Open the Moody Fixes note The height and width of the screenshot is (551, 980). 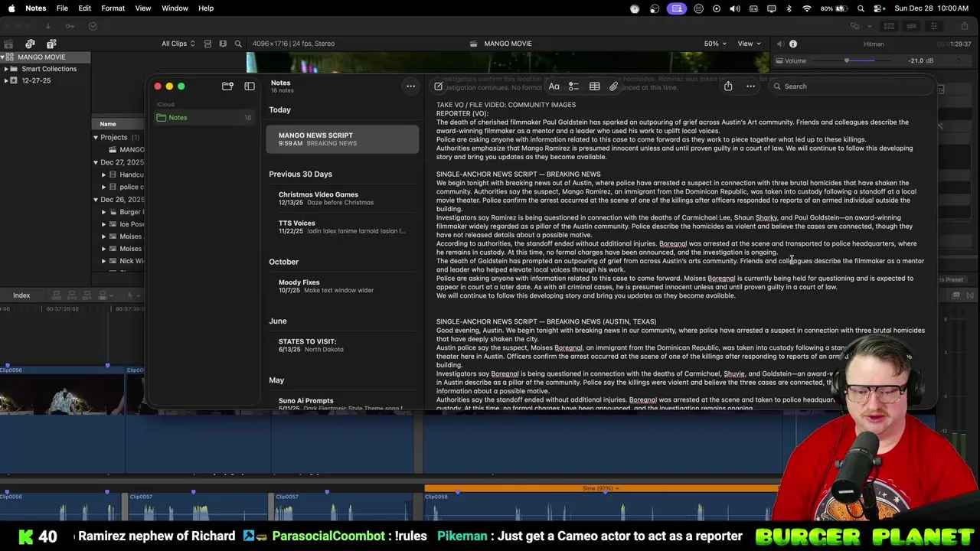(342, 286)
